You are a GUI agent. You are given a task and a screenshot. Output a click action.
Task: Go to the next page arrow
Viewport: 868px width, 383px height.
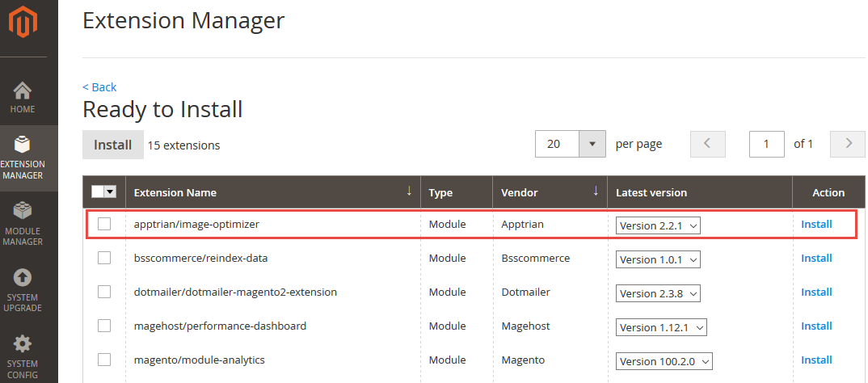point(848,144)
